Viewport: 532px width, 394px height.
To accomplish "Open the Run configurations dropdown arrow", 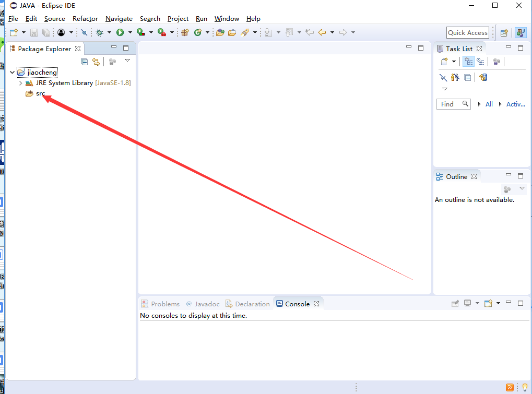I will pos(130,32).
